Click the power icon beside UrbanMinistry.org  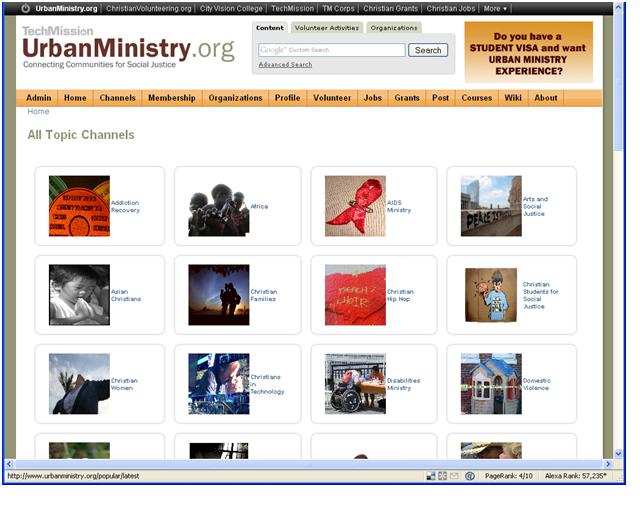point(25,8)
